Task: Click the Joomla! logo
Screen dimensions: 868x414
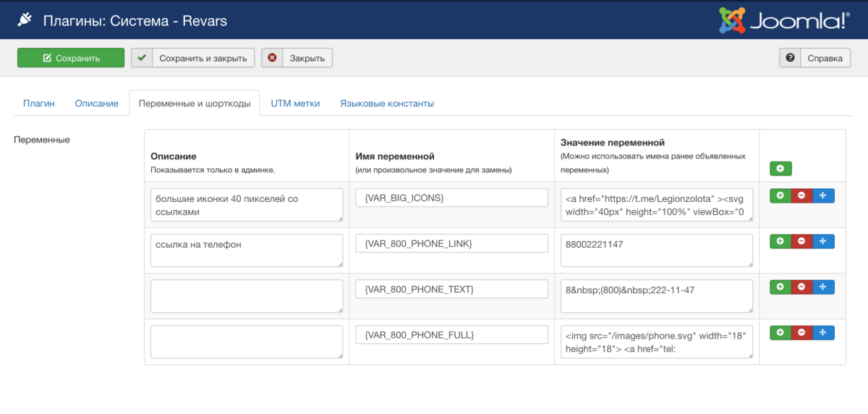Action: (x=783, y=20)
